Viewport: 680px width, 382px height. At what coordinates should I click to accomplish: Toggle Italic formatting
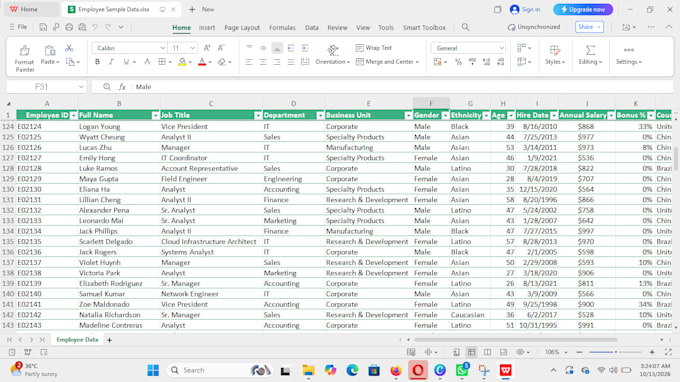pos(111,62)
